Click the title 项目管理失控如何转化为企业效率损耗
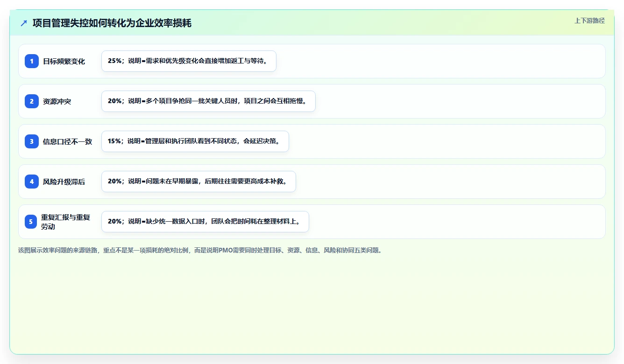 112,23
